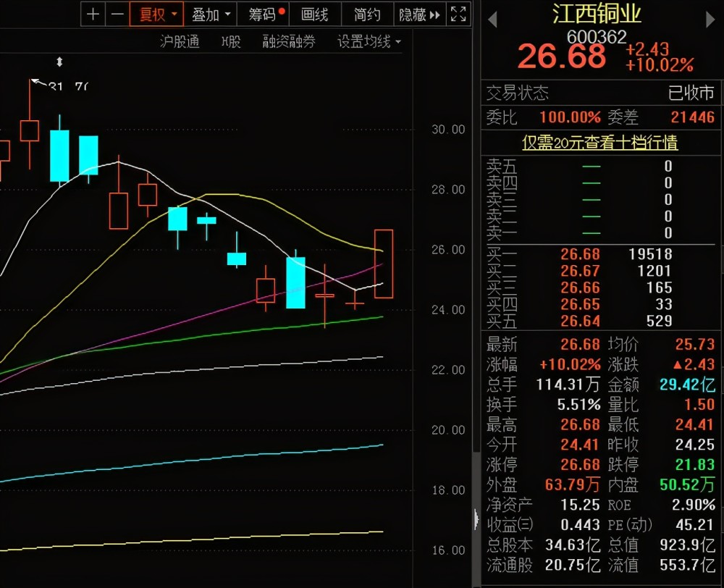Click the stock code 600362
The width and height of the screenshot is (724, 588).
[x=597, y=37]
